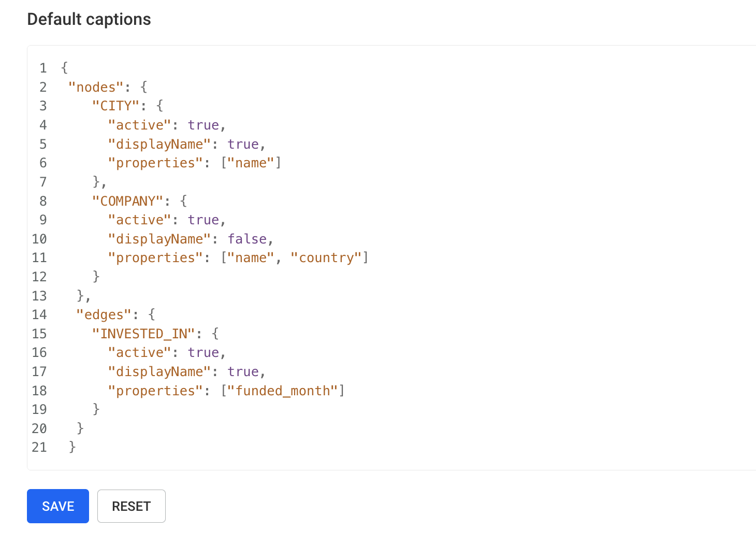The image size is (756, 545).
Task: Click the "edges" key on line 14
Action: [x=104, y=314]
